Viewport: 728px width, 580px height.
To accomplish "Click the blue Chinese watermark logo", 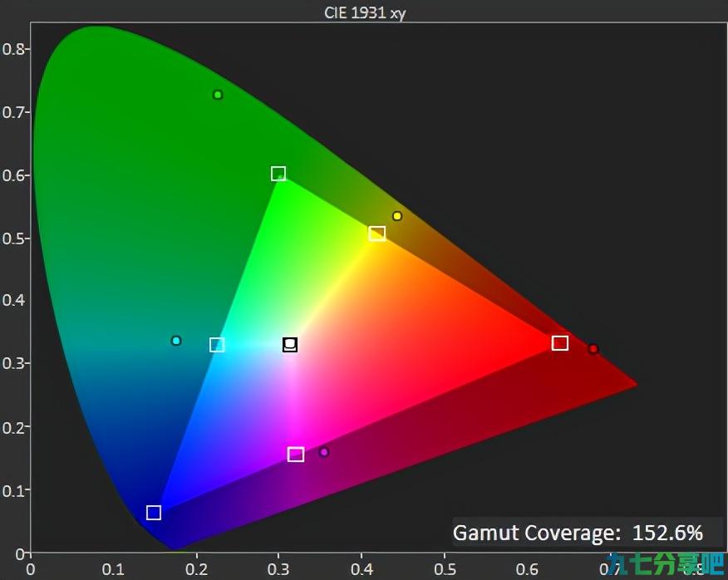I will click(x=668, y=563).
